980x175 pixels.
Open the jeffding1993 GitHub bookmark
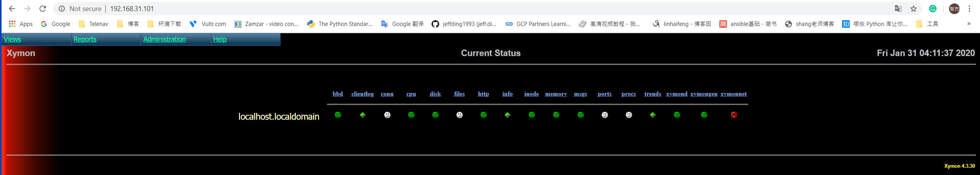pos(464,24)
